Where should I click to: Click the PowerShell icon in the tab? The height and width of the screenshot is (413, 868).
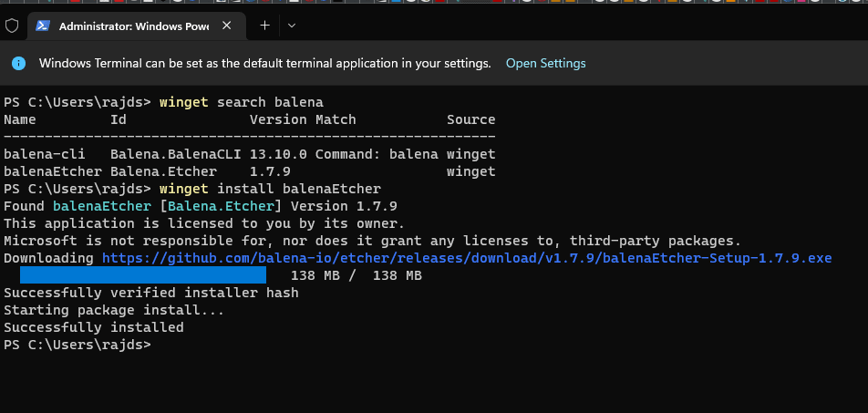tap(42, 26)
